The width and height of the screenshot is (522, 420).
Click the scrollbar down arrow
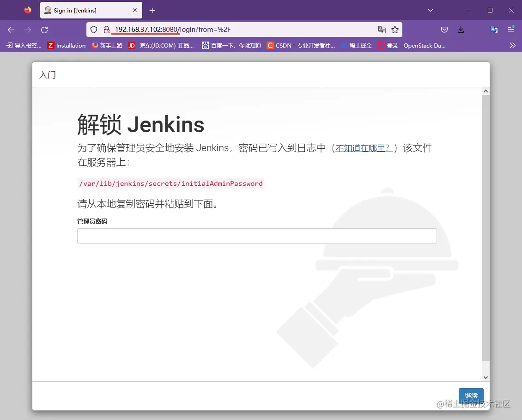click(x=486, y=377)
